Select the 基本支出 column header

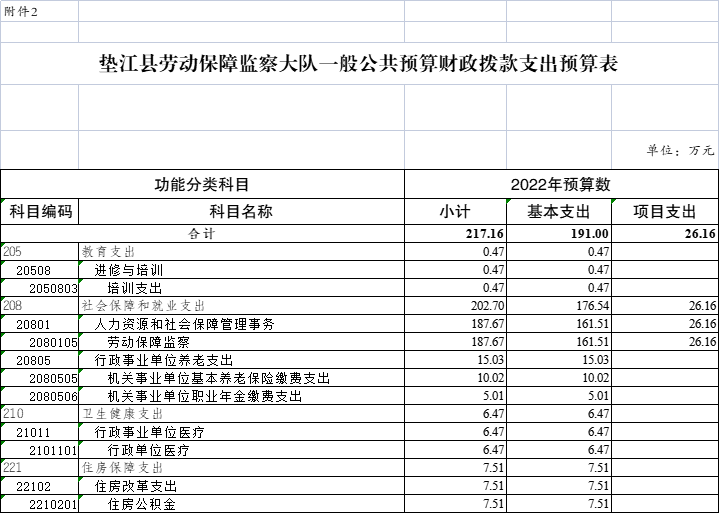(559, 211)
